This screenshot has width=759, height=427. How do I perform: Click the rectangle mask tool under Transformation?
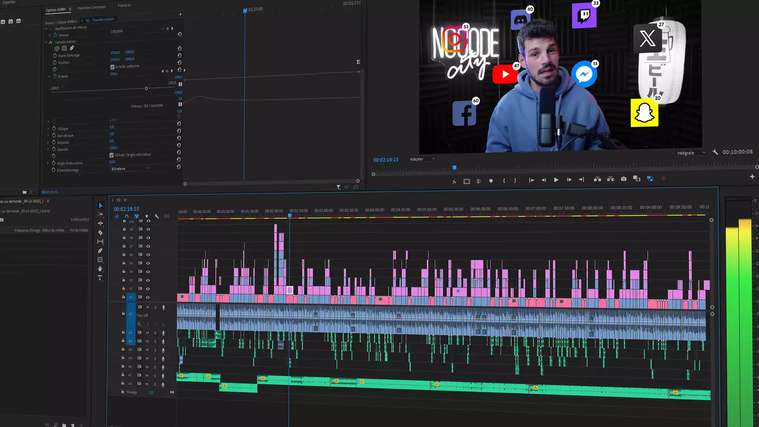[x=64, y=48]
